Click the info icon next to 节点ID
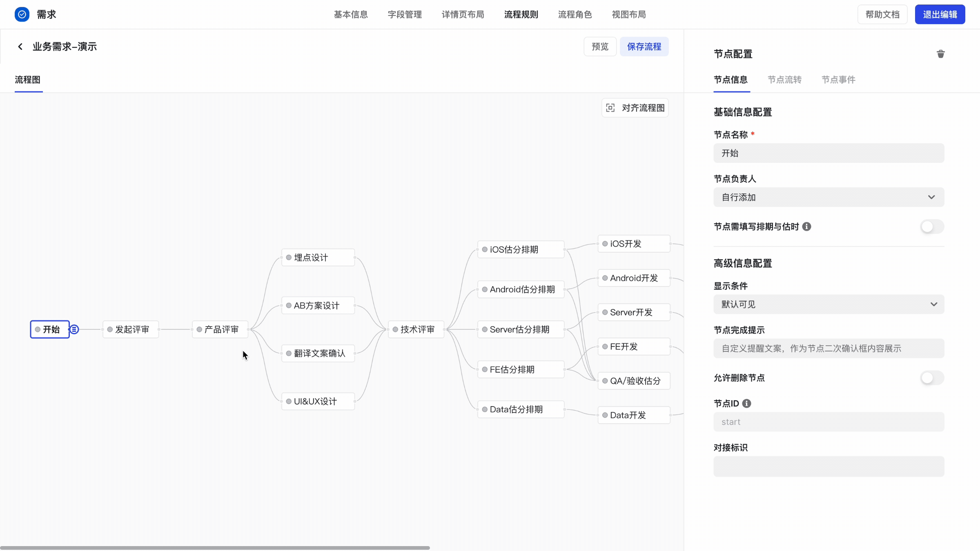Screen dimensions: 980x551 pos(746,403)
